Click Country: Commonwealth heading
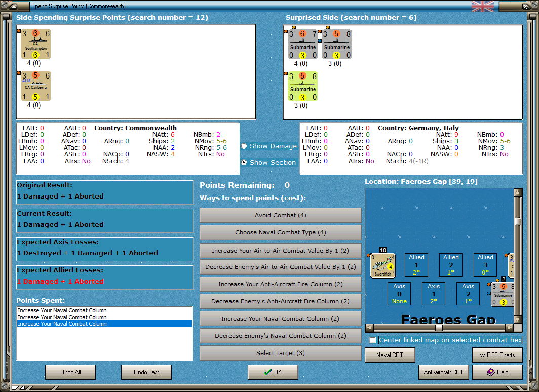 point(135,128)
